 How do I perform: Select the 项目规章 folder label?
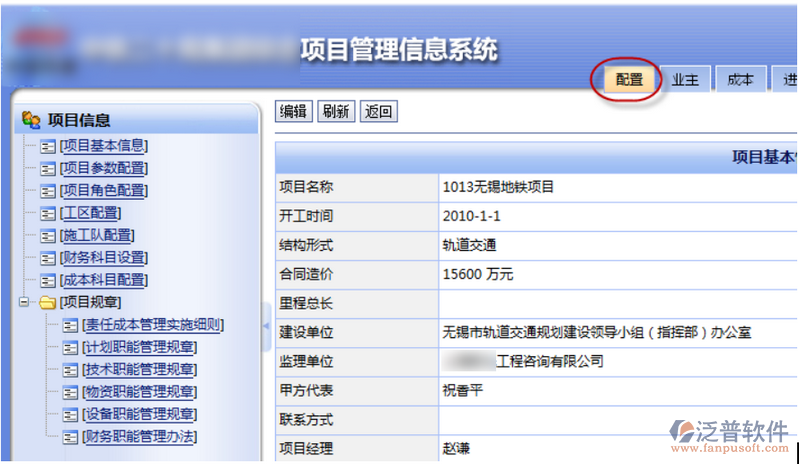coord(91,303)
